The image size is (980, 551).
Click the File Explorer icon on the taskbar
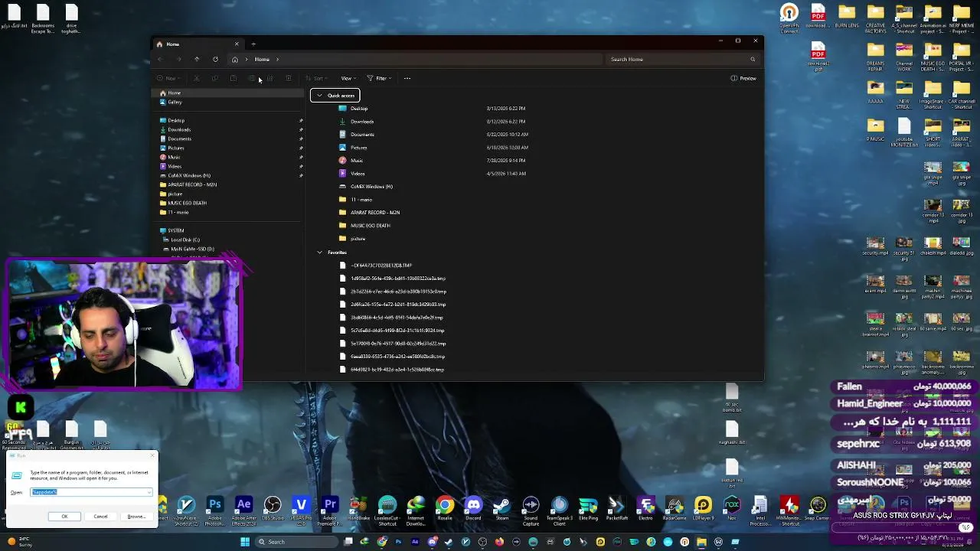701,542
